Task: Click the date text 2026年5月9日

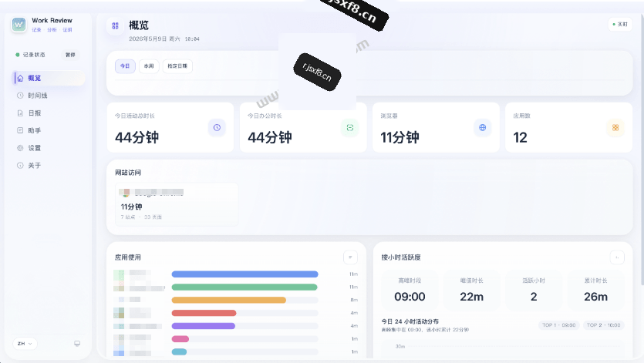Action: click(x=148, y=39)
